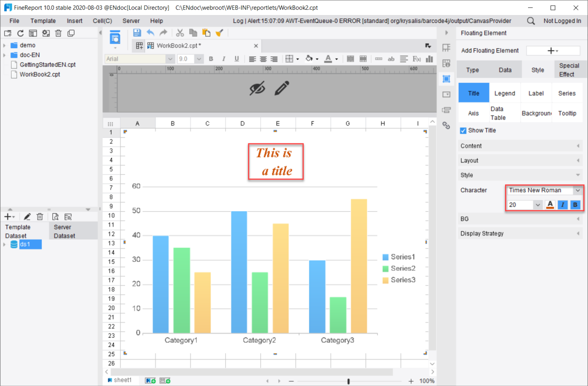Screen dimensions: 588x386
Task: Click the large template preview icon
Action: pyautogui.click(x=115, y=38)
